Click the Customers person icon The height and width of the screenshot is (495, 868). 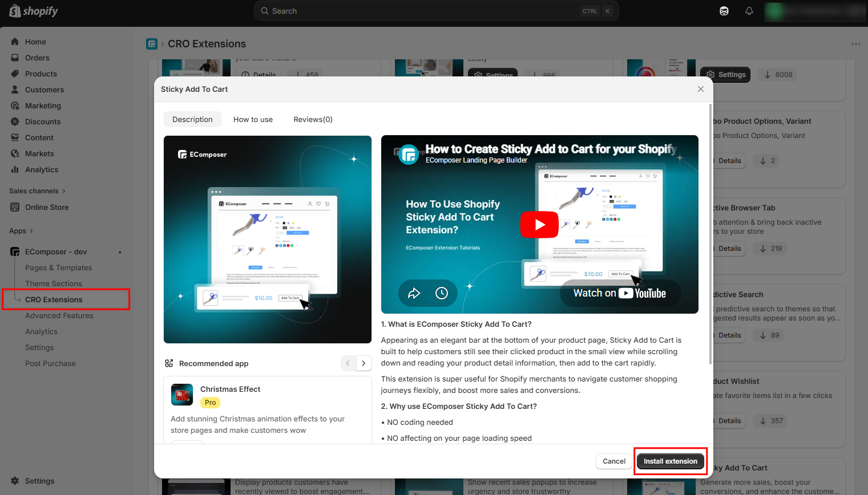pos(15,90)
